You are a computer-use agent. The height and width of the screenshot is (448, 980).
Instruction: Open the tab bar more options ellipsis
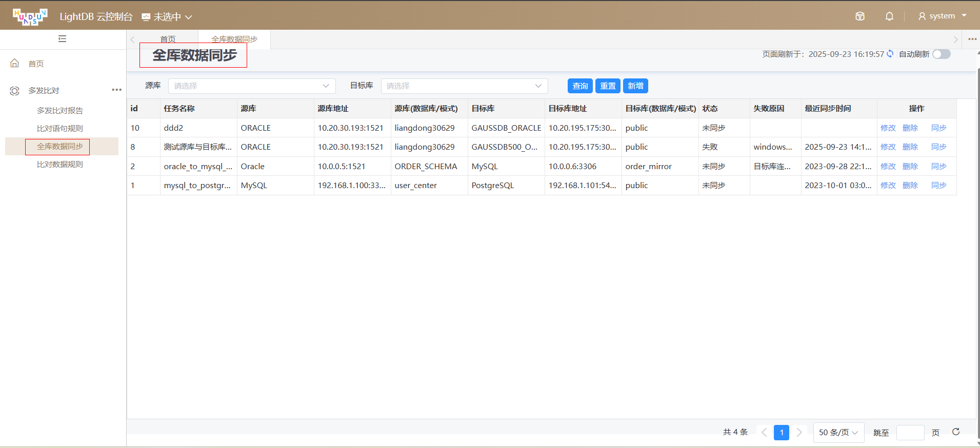[972, 39]
